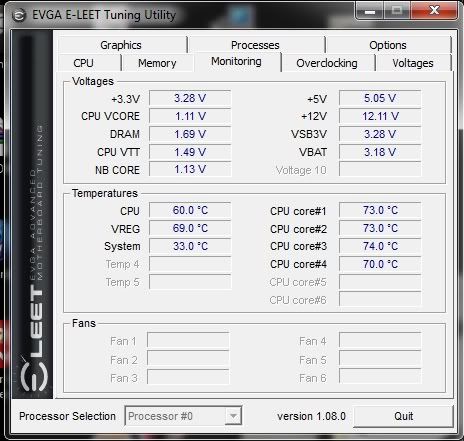Open the Processes tab
This screenshot has width=464, height=441.
(255, 45)
